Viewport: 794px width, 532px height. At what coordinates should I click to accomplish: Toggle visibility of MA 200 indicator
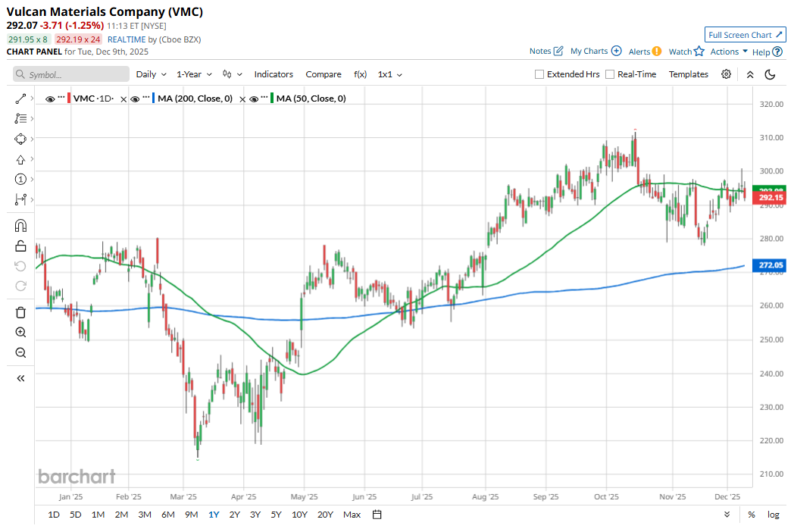[135, 99]
